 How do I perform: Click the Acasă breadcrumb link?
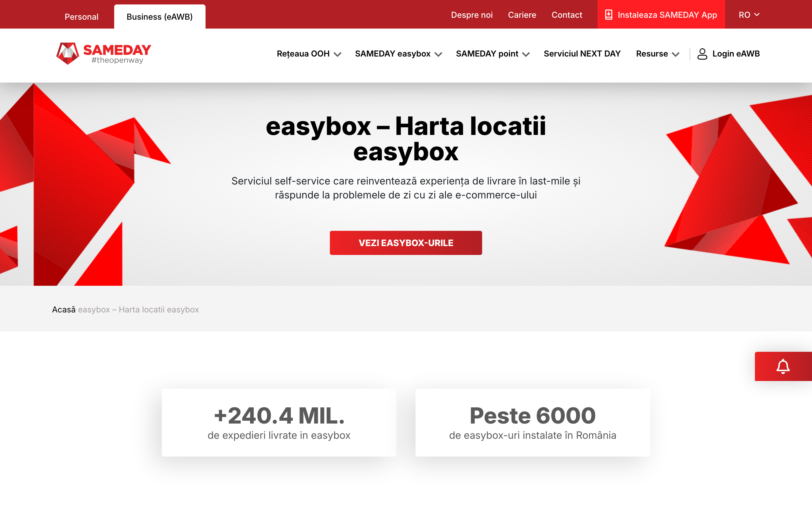pyautogui.click(x=64, y=310)
